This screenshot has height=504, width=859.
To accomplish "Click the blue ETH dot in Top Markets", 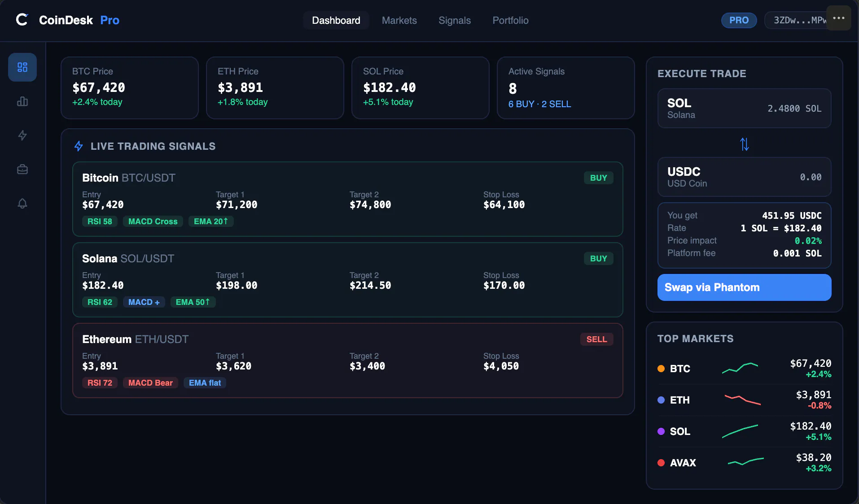I will pyautogui.click(x=661, y=400).
